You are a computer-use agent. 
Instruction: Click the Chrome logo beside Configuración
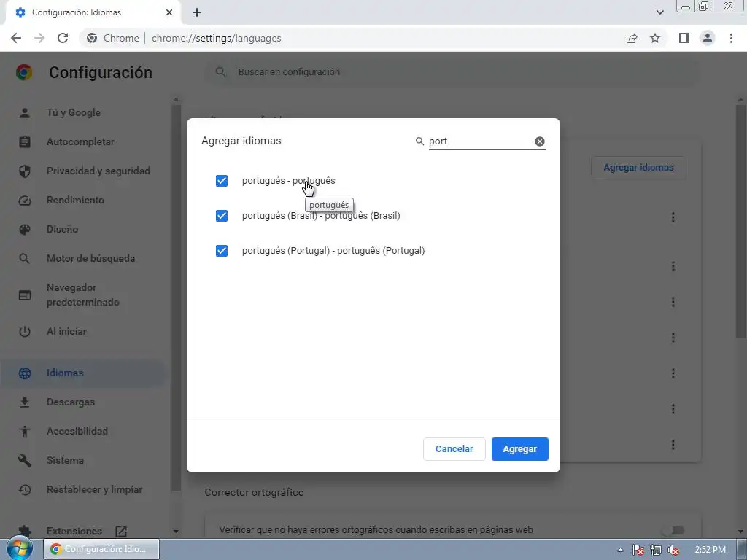[x=24, y=72]
